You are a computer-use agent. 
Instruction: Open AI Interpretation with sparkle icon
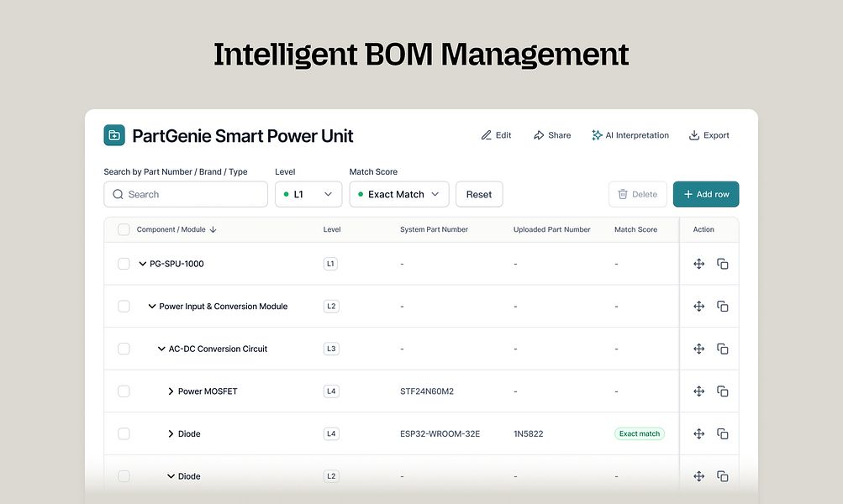[x=597, y=135]
